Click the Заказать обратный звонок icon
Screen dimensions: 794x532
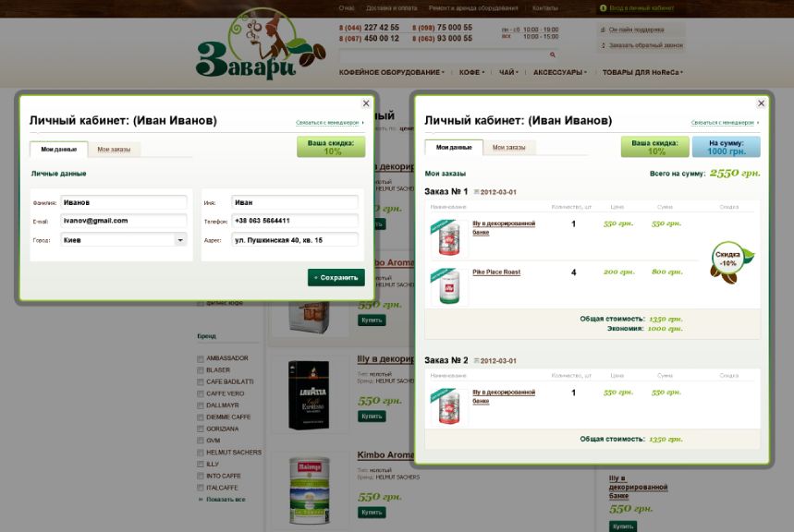click(603, 45)
